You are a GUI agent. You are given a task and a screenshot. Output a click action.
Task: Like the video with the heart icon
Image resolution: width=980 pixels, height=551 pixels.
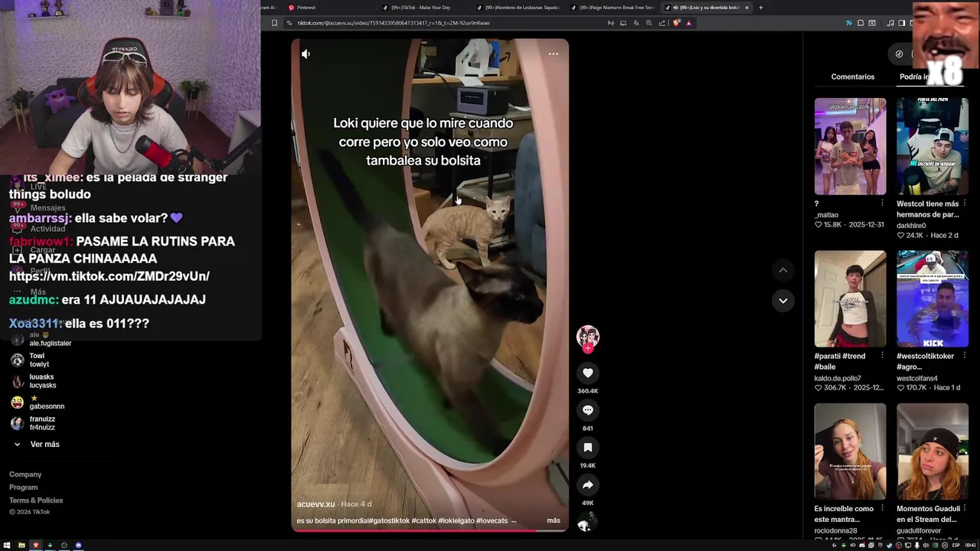[588, 373]
